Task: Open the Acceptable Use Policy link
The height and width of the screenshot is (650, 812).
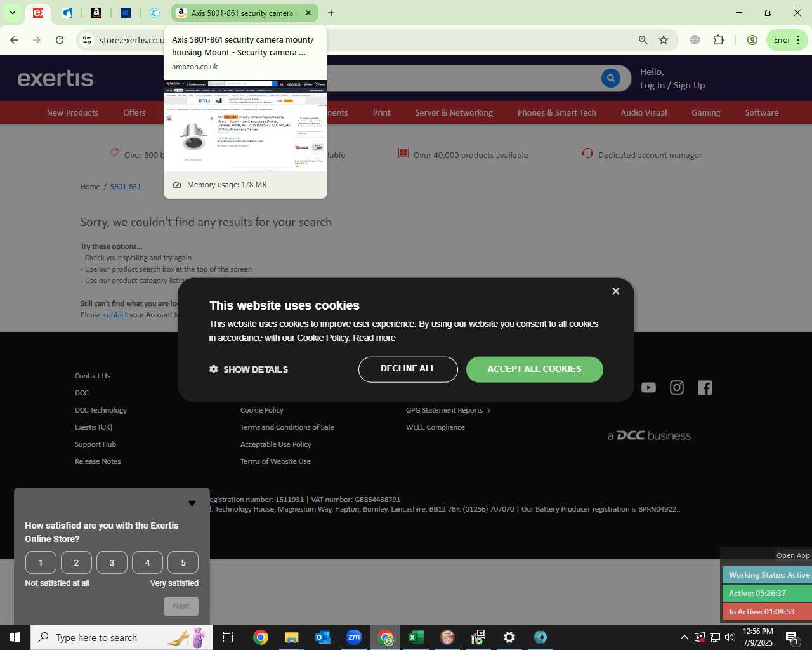Action: tap(276, 444)
